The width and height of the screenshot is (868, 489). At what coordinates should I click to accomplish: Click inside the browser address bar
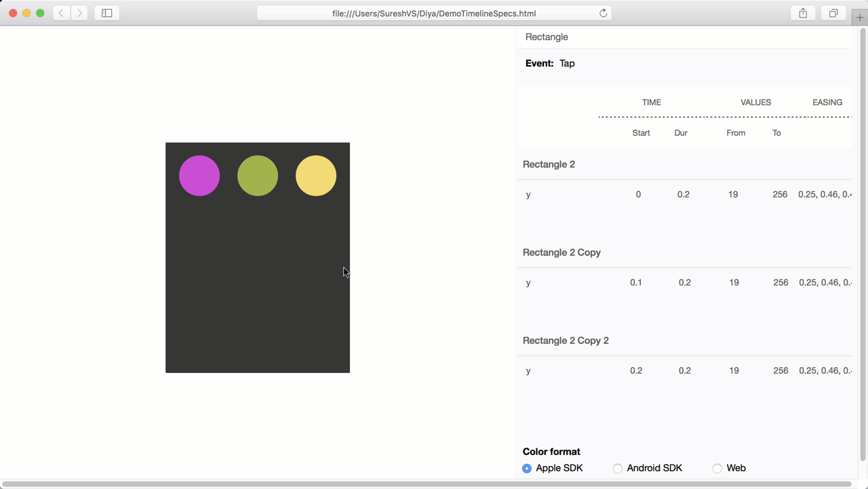434,12
